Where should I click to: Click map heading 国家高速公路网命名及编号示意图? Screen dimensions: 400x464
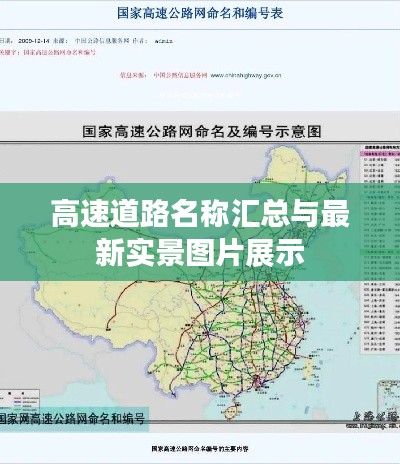[x=202, y=131]
